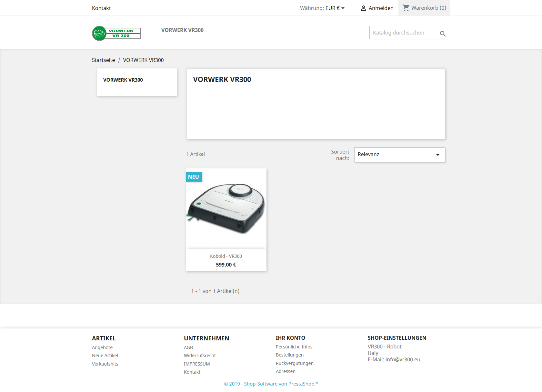The image size is (542, 392).
Task: Click the ARTIKEL footer heading
Action: tap(104, 338)
